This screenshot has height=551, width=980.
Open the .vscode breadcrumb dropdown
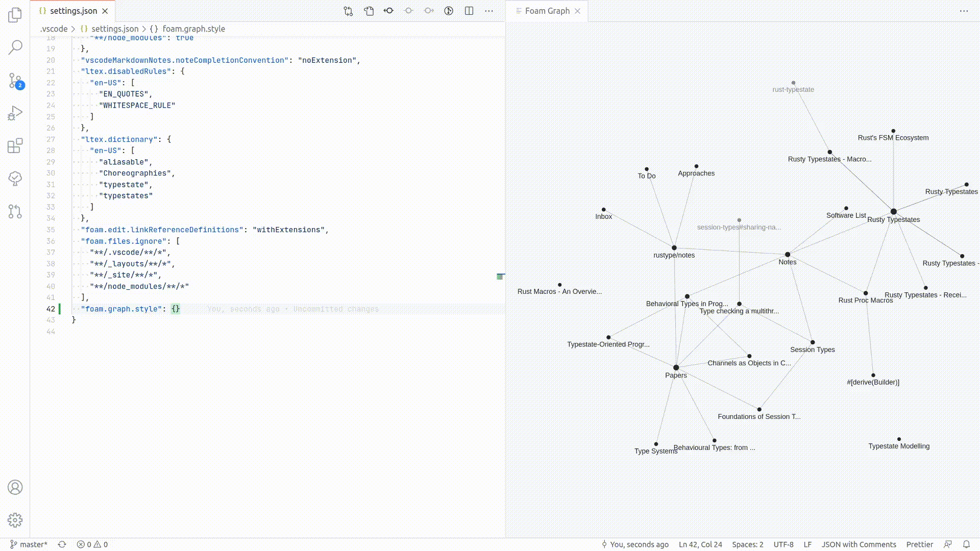pyautogui.click(x=53, y=29)
